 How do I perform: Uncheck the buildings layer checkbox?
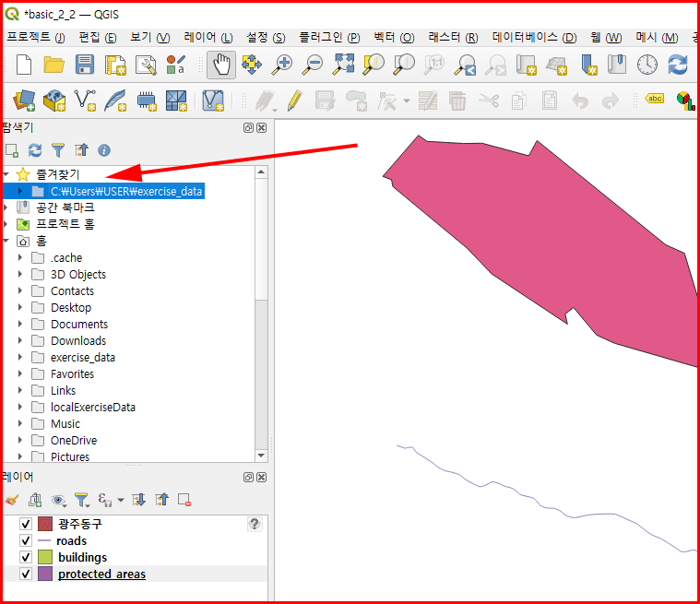26,557
